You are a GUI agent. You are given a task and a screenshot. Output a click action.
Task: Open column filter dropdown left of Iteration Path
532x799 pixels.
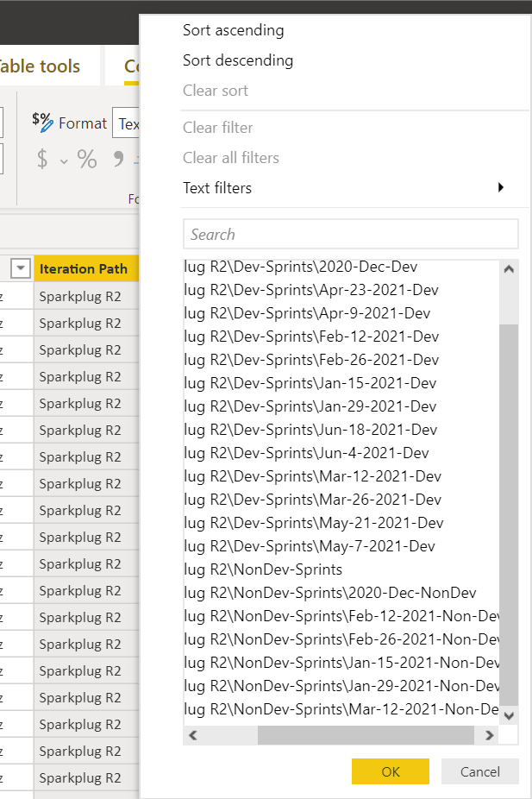(21, 268)
